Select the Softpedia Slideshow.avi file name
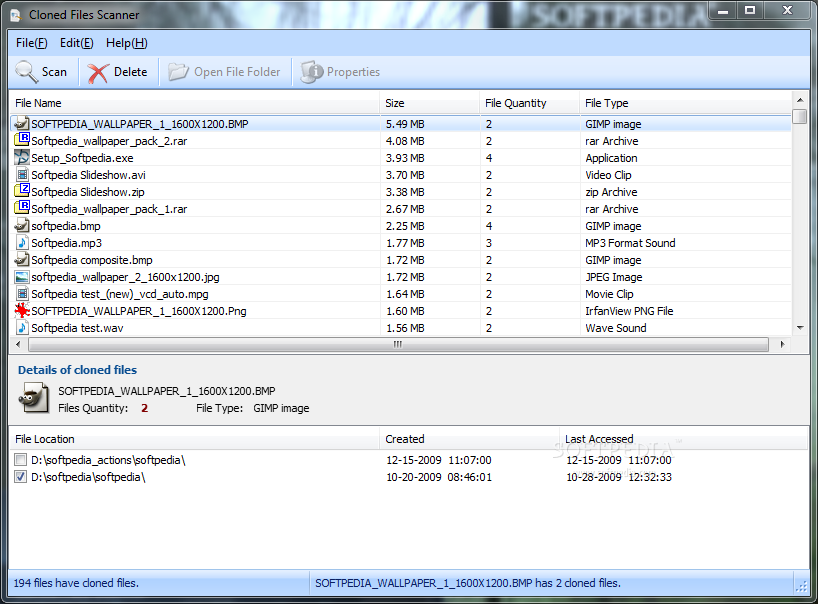Screen dimensions: 818x604 point(88,175)
